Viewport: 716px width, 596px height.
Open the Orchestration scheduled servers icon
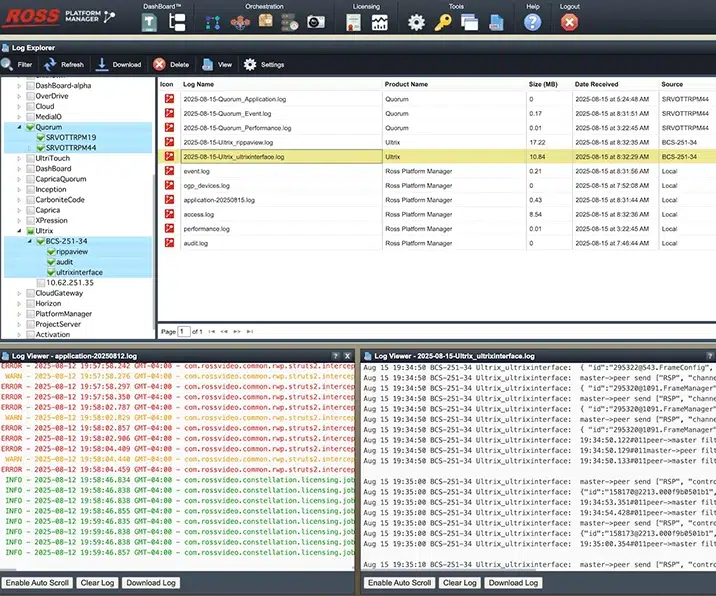(x=290, y=22)
